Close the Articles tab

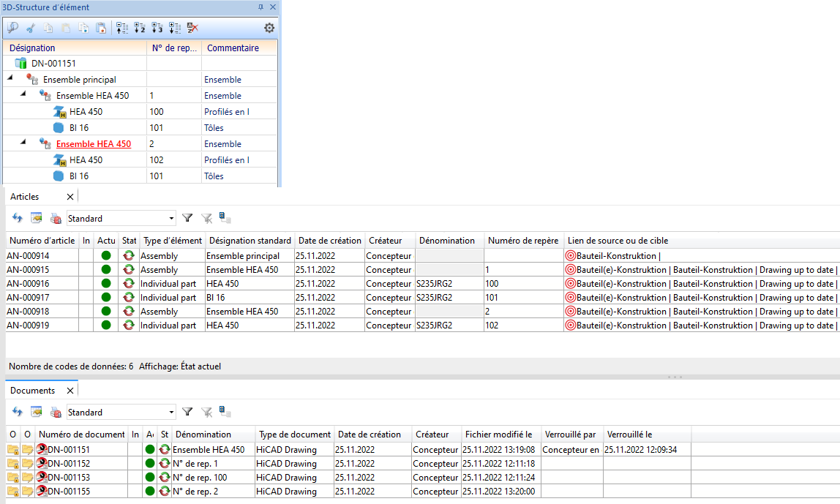point(70,197)
